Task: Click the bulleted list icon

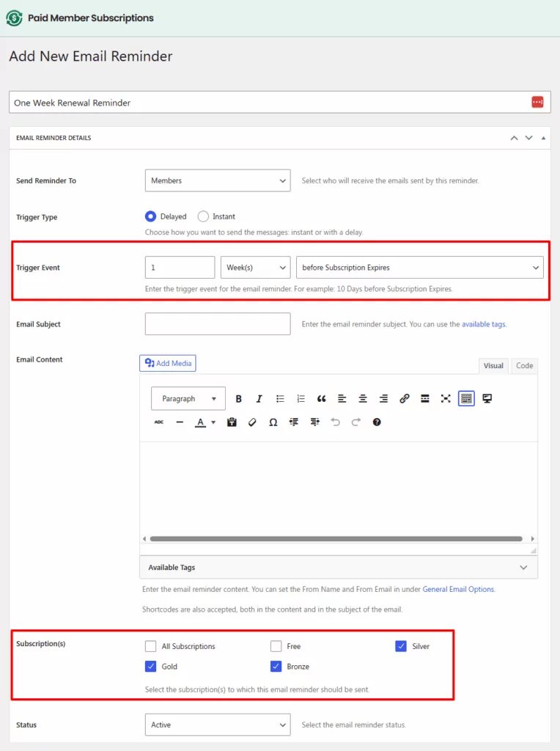Action: (280, 399)
